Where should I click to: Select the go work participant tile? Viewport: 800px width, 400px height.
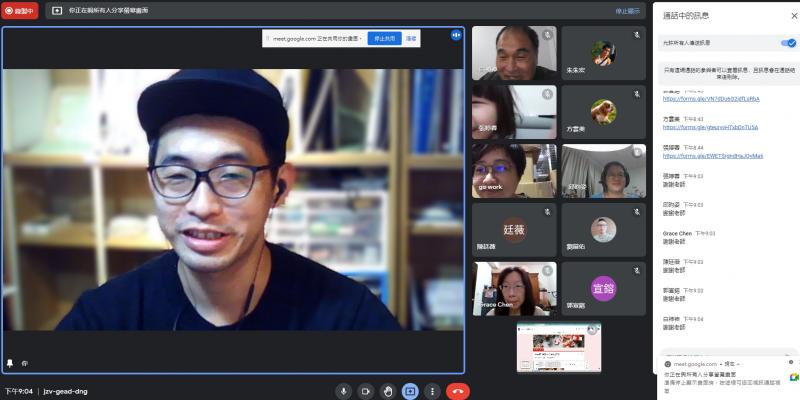point(514,171)
